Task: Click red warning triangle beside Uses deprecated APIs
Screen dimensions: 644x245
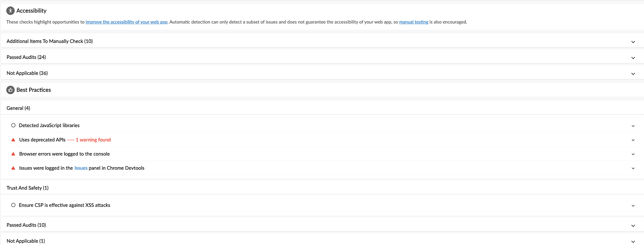Action: click(13, 140)
